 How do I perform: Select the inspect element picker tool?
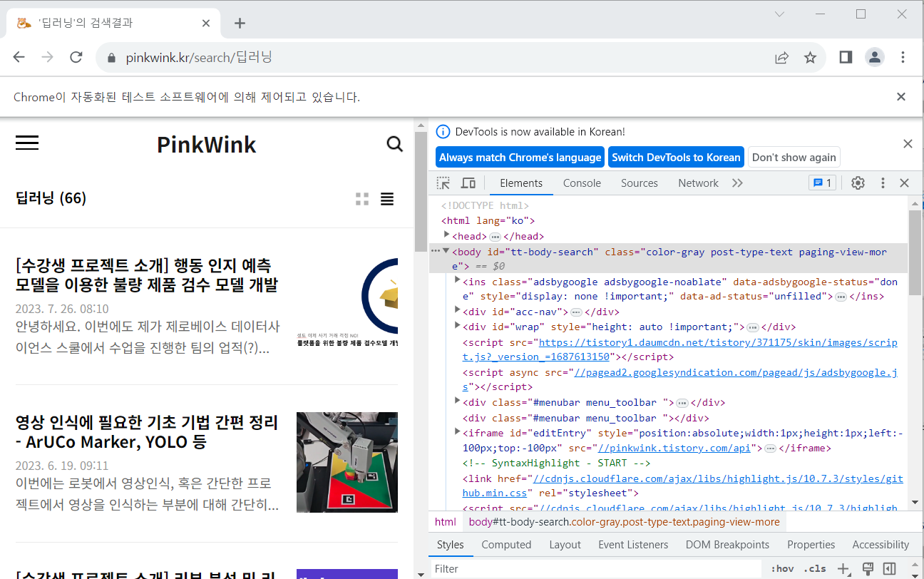click(443, 183)
